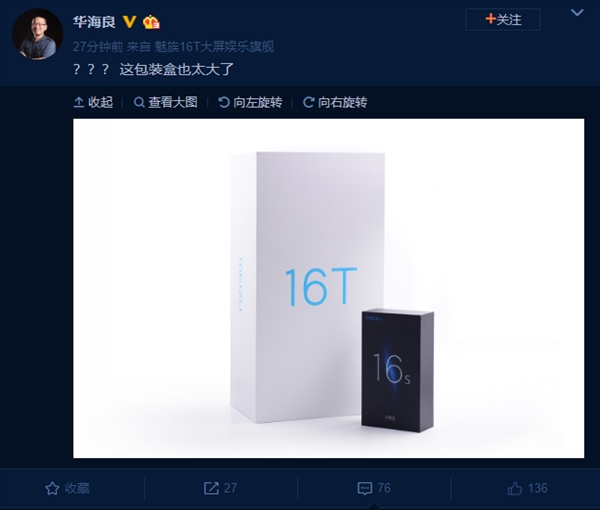Rotate the image right with 向右旋转

click(x=335, y=102)
